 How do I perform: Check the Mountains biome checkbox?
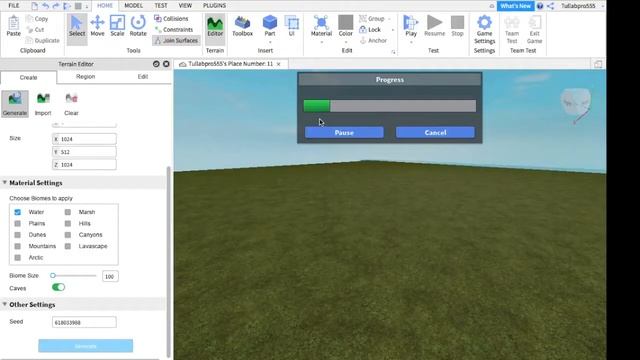click(18, 247)
